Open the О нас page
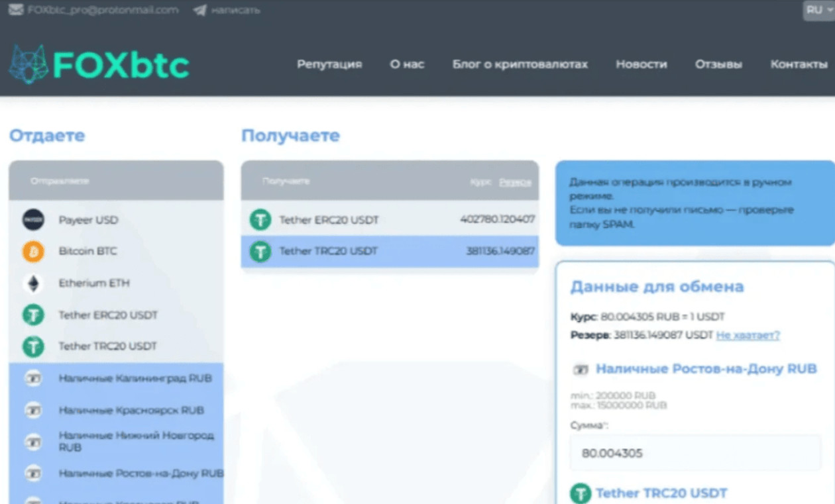835x504 pixels. (x=407, y=64)
